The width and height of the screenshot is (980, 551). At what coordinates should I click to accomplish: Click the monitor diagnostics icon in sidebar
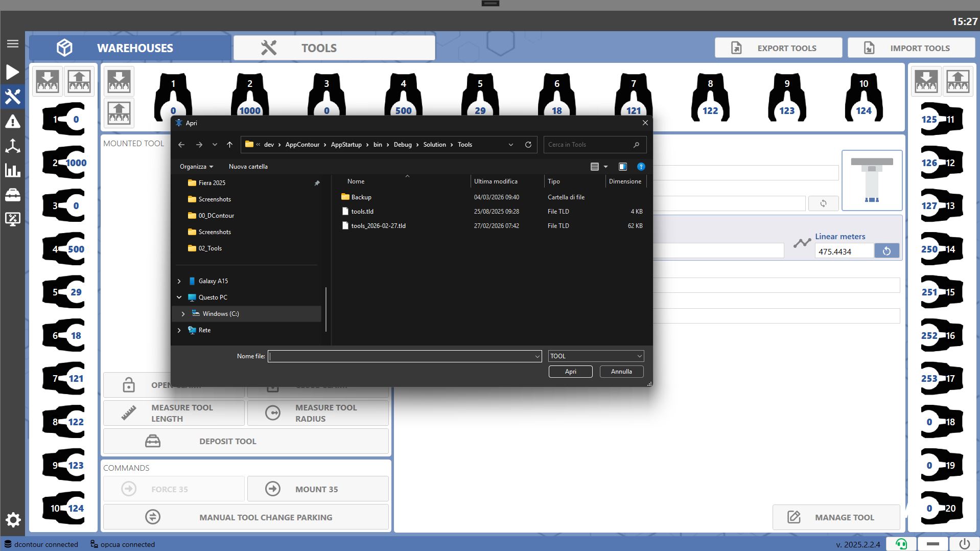[x=13, y=219]
